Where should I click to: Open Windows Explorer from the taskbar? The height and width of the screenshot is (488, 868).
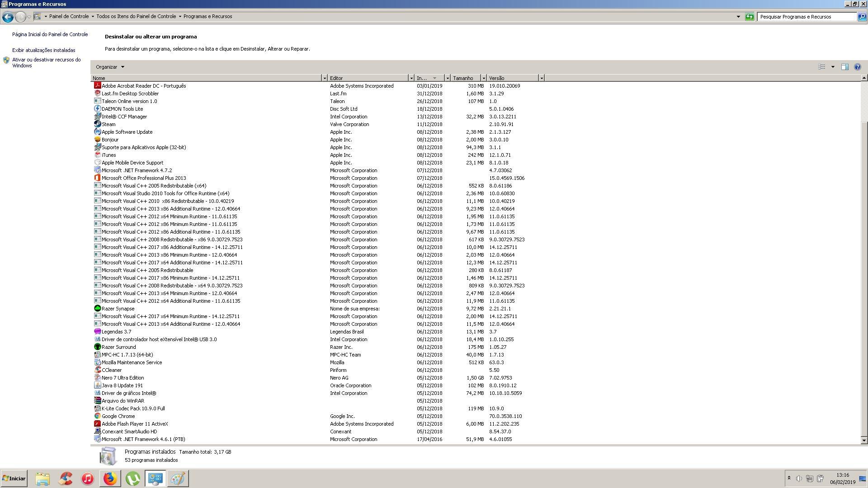42,479
